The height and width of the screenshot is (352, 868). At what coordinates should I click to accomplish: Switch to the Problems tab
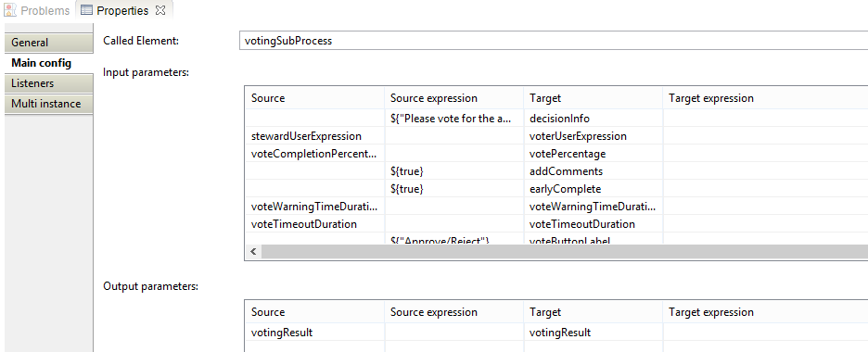(37, 10)
